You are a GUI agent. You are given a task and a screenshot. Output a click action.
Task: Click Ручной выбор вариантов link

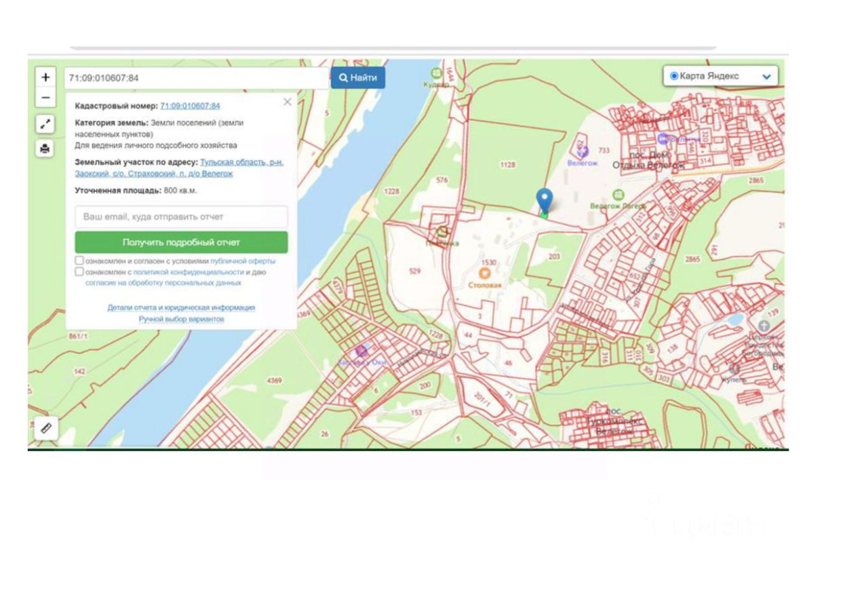(x=181, y=319)
